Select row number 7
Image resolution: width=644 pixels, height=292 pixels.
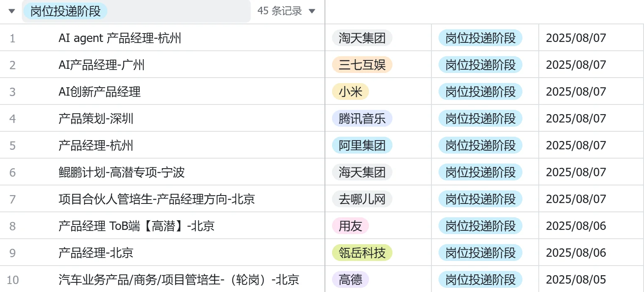[12, 199]
